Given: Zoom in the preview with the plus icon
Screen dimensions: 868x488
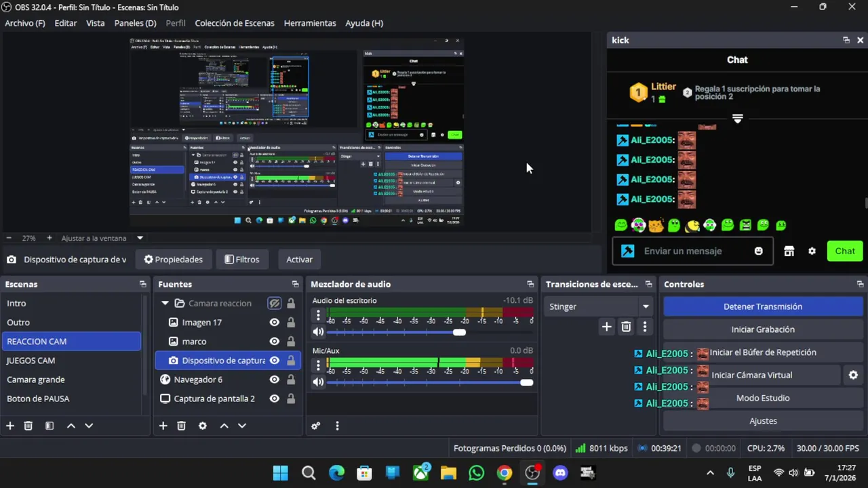Looking at the screenshot, I should tap(50, 238).
